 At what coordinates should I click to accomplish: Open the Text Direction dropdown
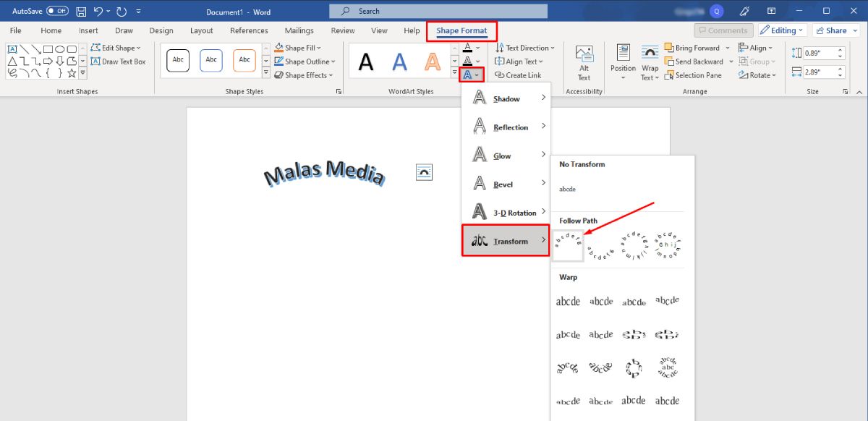tap(525, 48)
